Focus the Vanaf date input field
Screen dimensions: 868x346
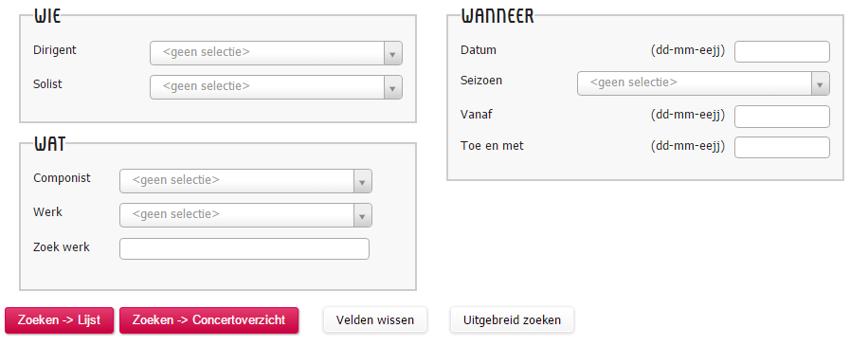[x=782, y=117]
